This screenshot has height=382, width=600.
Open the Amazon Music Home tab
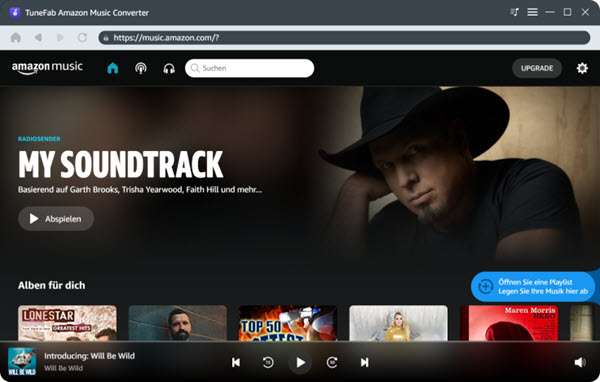113,68
